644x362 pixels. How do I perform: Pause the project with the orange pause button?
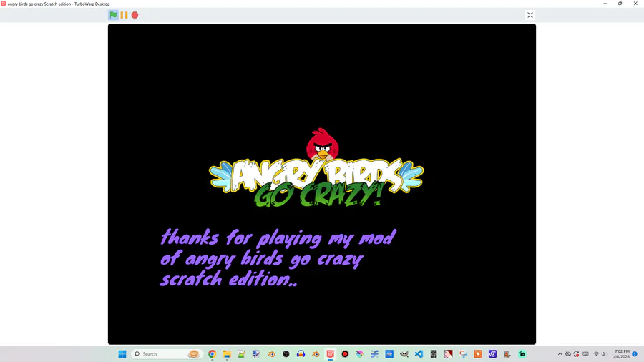pos(124,15)
